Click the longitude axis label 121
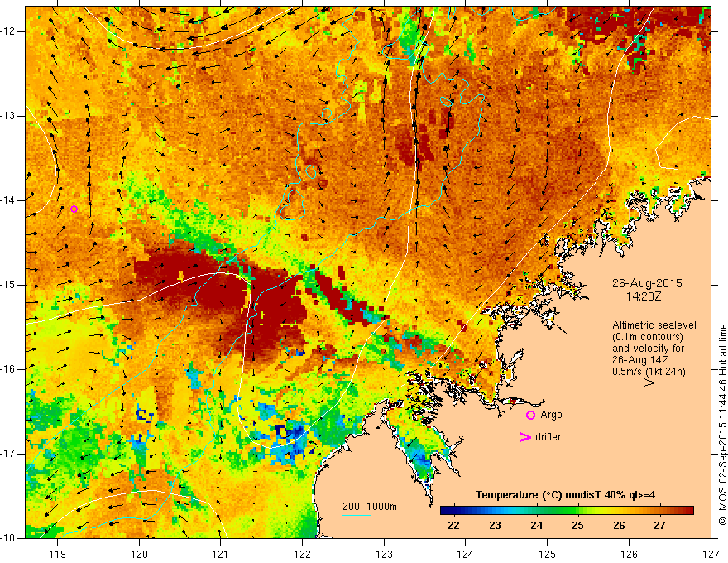 coord(221,554)
